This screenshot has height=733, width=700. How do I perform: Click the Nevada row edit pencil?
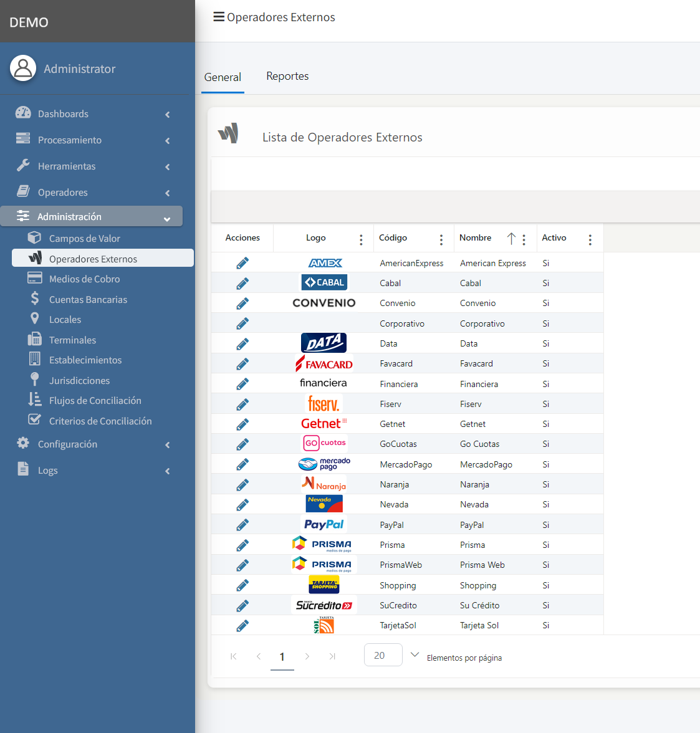point(242,504)
